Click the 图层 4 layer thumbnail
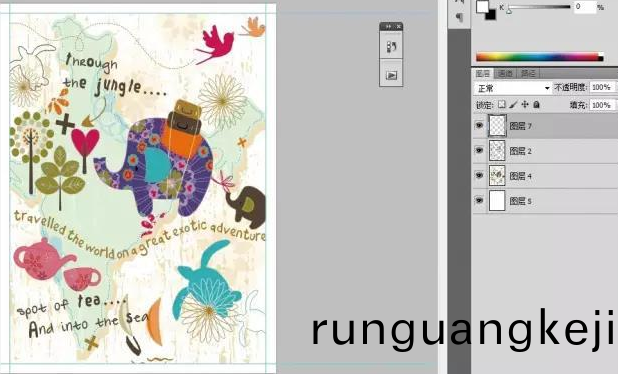Screen dimensions: 618x374 pyautogui.click(x=497, y=176)
